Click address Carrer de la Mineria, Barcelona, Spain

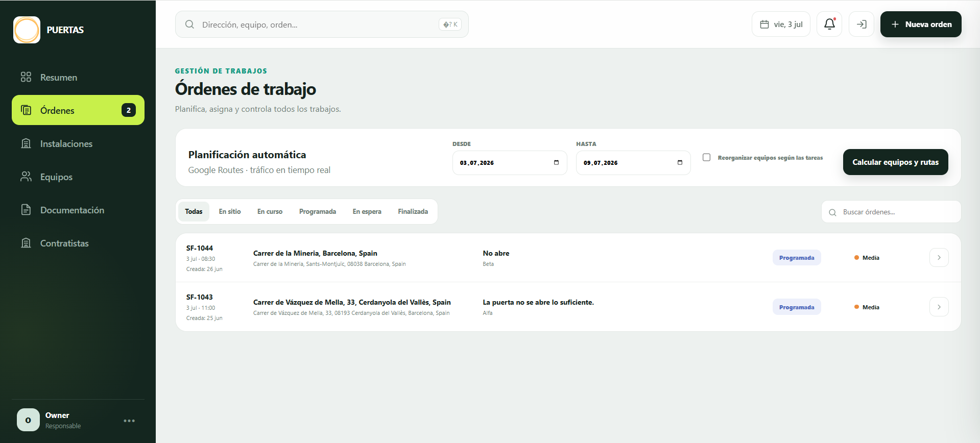pos(315,253)
